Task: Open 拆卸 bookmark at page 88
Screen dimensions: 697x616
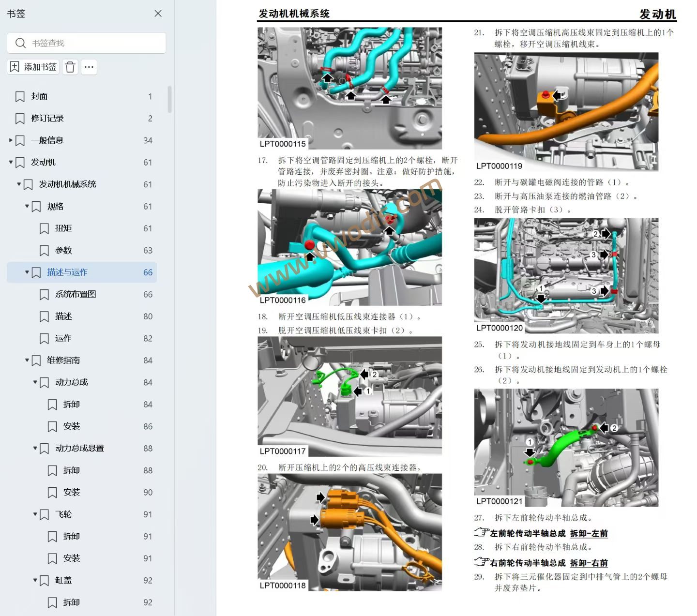Action: point(72,470)
